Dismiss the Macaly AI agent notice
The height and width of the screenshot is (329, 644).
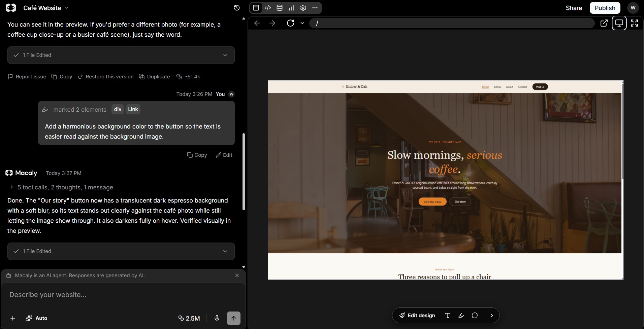(x=237, y=276)
